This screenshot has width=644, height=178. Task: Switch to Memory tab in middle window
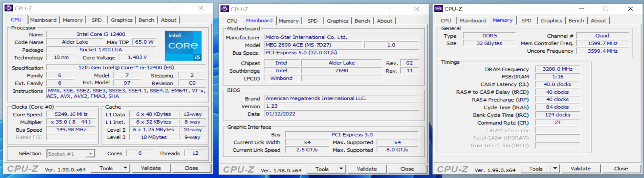[289, 21]
